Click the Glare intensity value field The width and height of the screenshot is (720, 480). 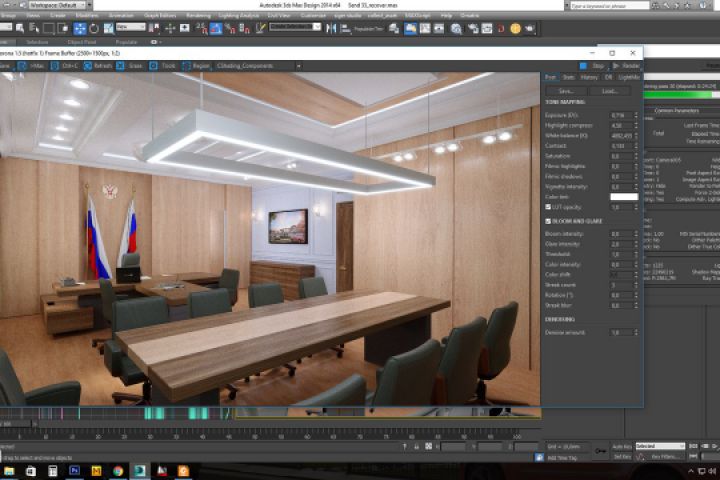621,244
